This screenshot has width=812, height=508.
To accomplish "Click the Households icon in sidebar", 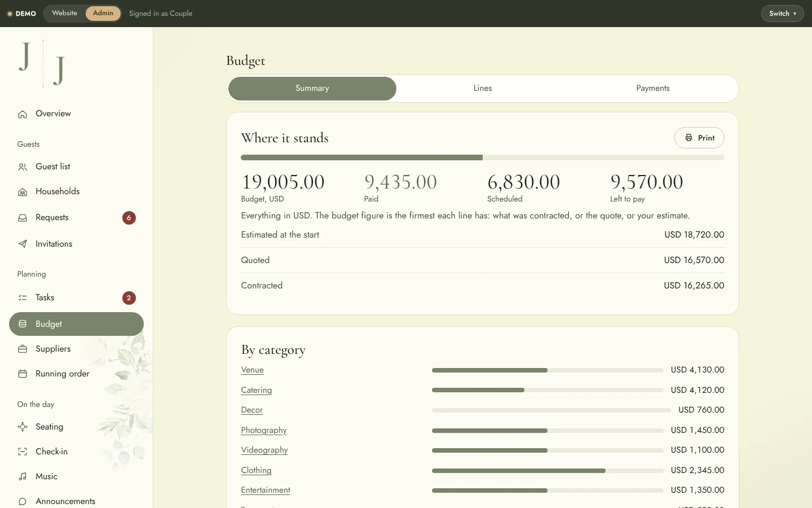I will [23, 192].
